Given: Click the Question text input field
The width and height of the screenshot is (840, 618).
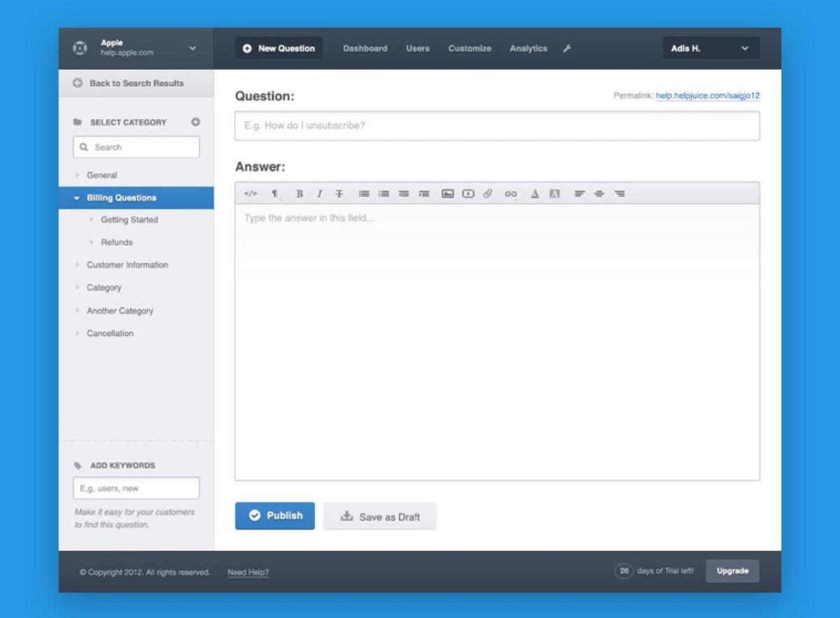Looking at the screenshot, I should click(497, 126).
